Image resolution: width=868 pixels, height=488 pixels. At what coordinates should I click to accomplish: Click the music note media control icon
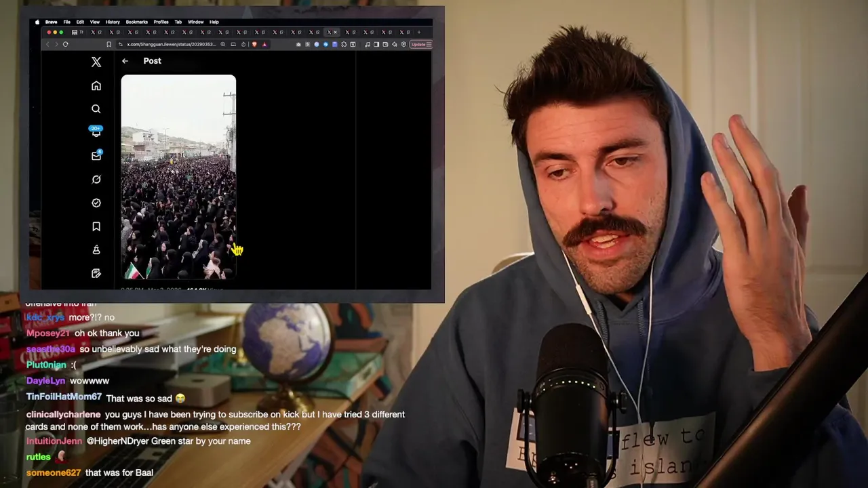tap(368, 44)
